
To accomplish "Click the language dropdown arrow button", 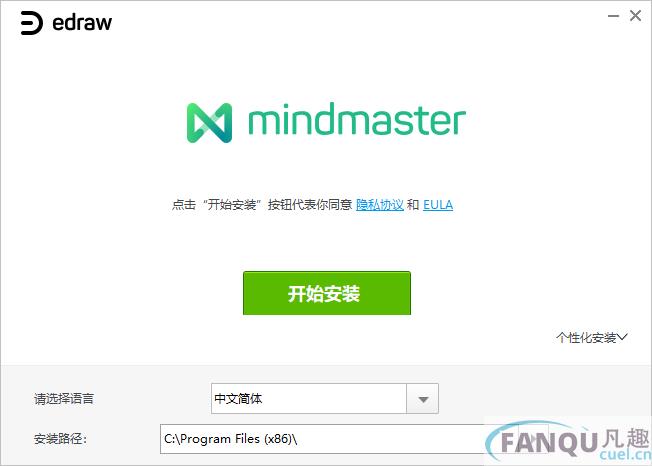I will [x=423, y=399].
